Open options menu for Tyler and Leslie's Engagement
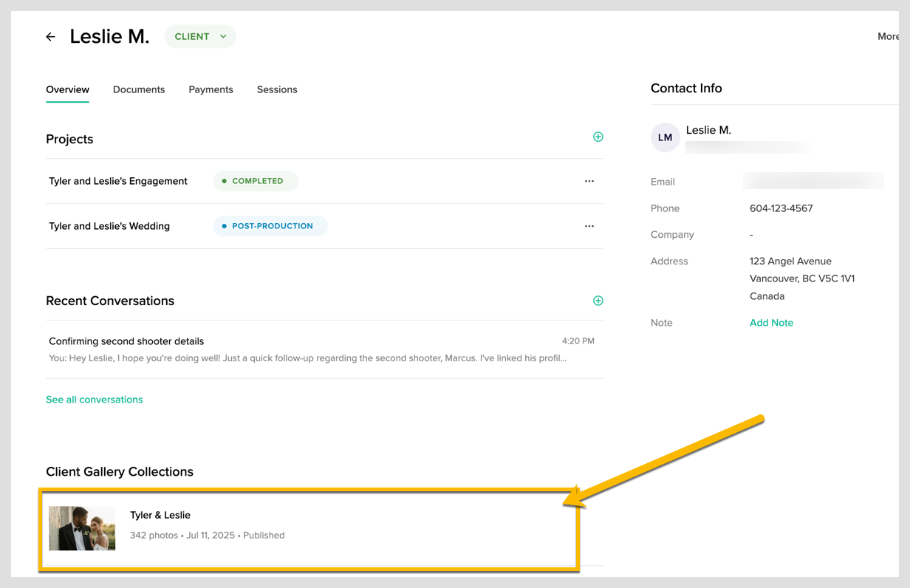This screenshot has width=910, height=588. [x=589, y=181]
